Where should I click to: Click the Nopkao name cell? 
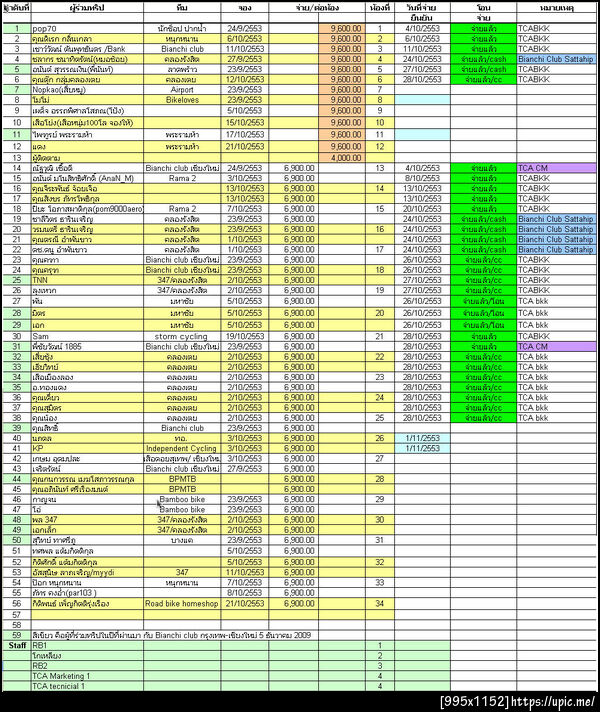87,89
